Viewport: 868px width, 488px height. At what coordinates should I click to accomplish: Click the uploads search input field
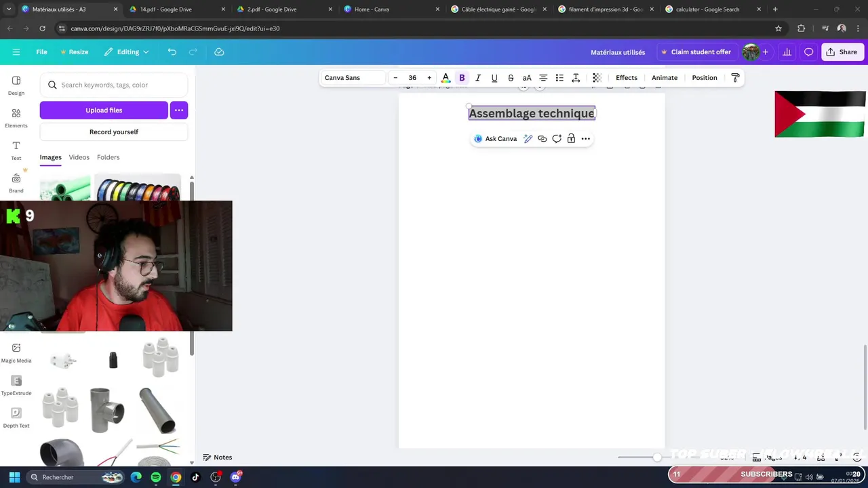(114, 85)
